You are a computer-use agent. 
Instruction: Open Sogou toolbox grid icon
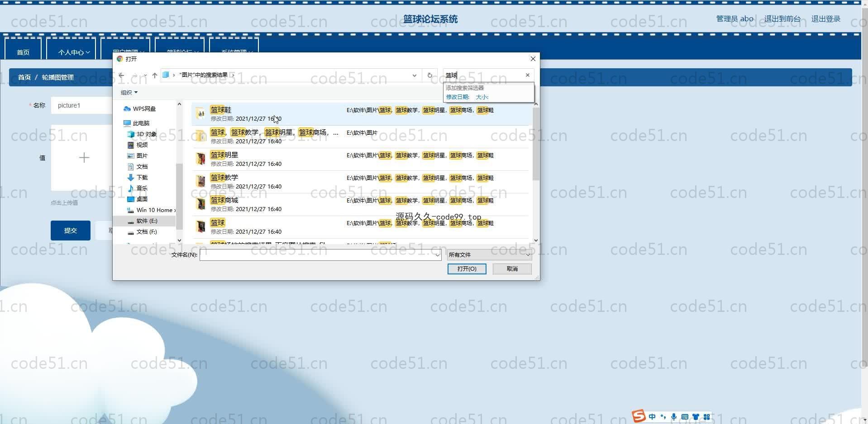pyautogui.click(x=706, y=417)
